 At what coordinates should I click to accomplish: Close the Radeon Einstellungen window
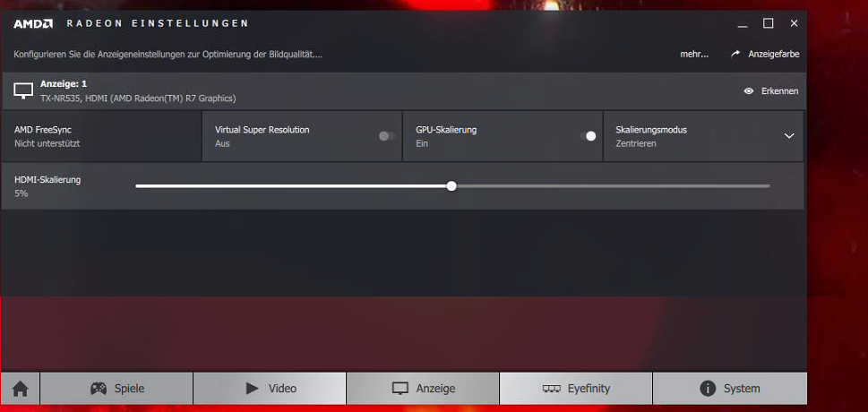794,23
